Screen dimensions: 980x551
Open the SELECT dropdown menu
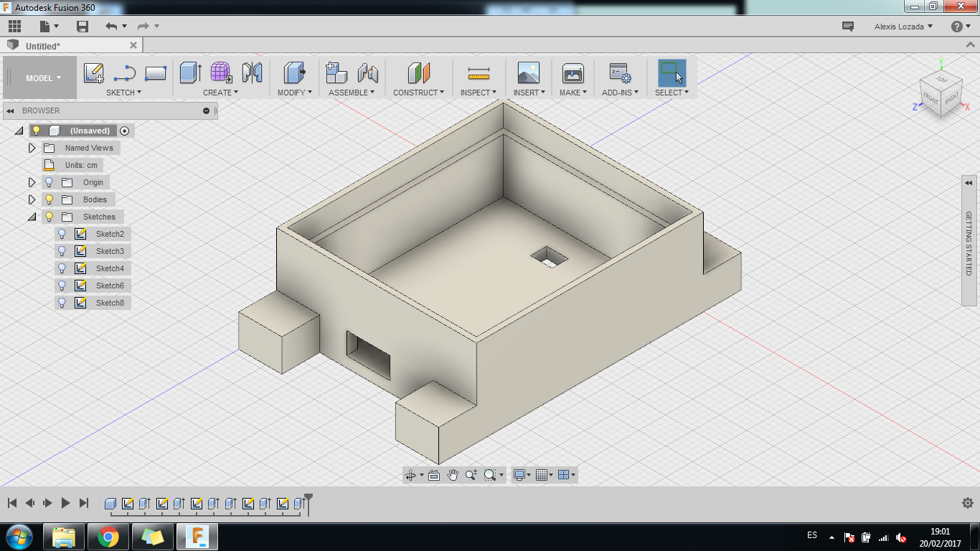tap(672, 93)
